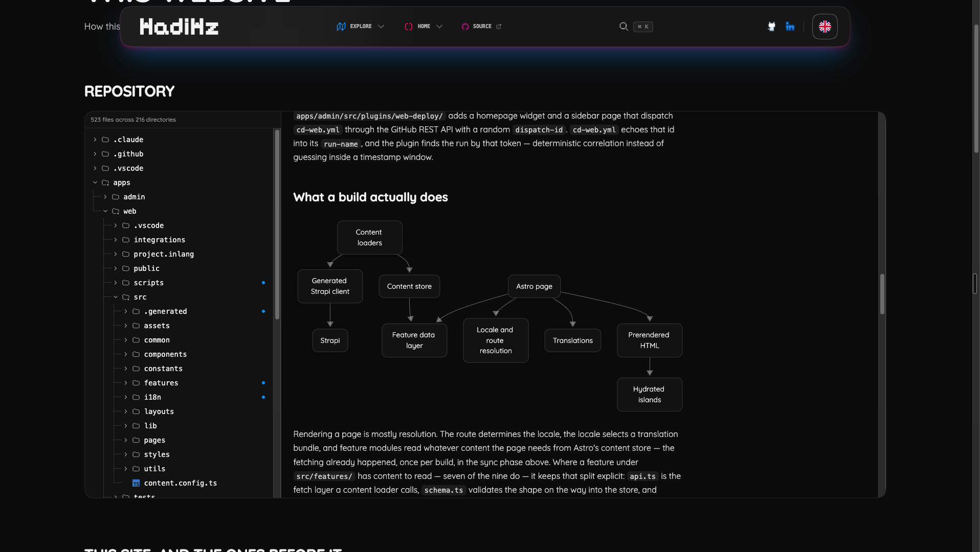Click the folder icon for admin

[116, 197]
